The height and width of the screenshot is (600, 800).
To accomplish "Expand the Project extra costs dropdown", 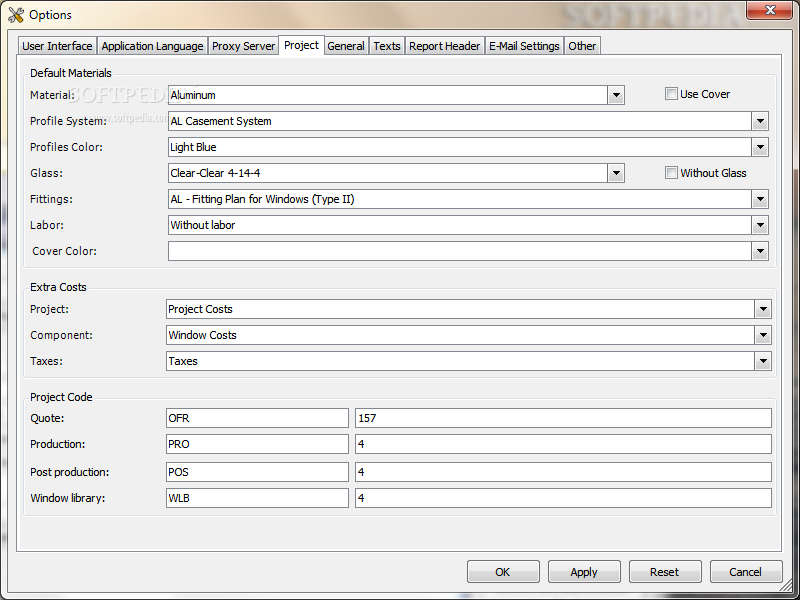I will [763, 309].
